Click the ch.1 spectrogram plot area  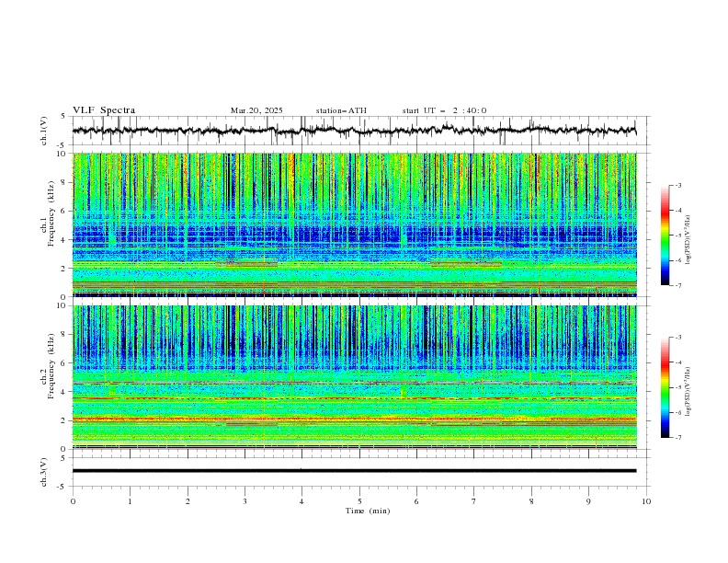354,224
